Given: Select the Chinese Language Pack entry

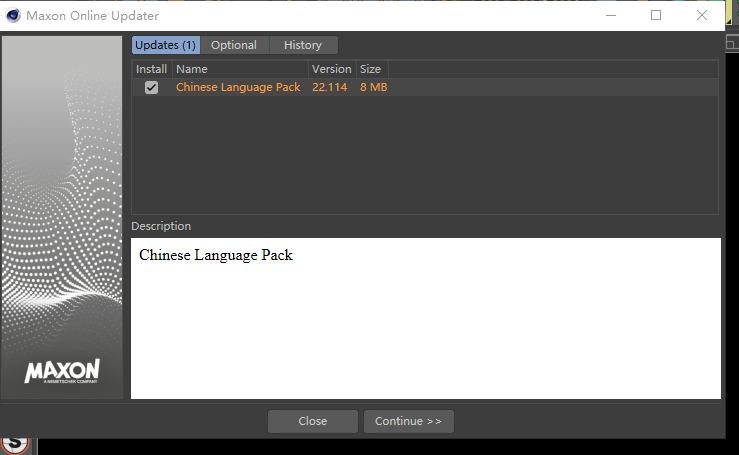Looking at the screenshot, I should pyautogui.click(x=238, y=88).
